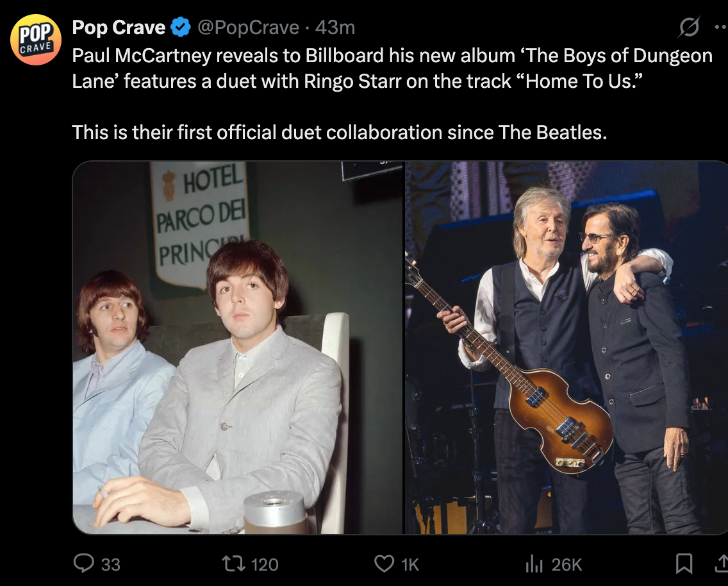Click the 26K views count
Viewport: 728px width, 586px height.
tap(567, 564)
